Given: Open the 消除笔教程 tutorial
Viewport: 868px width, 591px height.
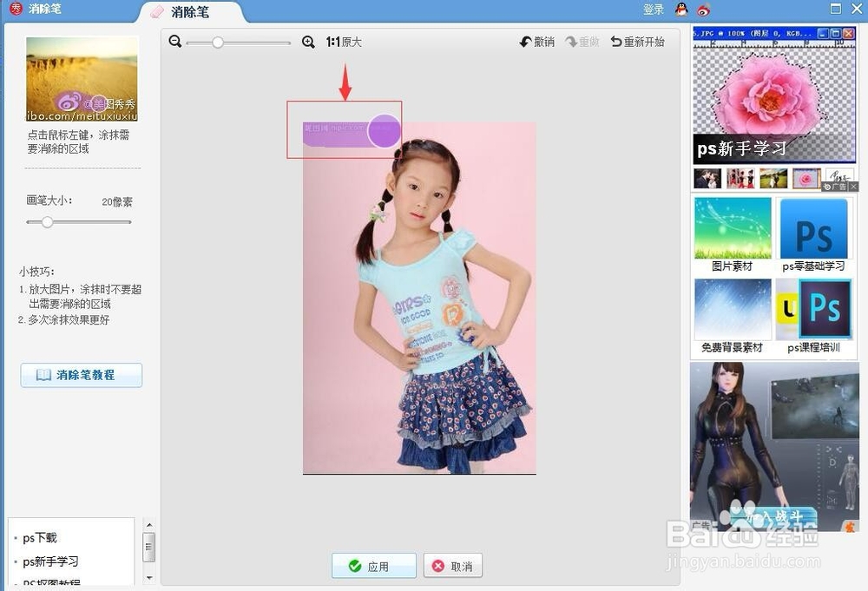Looking at the screenshot, I should point(81,375).
